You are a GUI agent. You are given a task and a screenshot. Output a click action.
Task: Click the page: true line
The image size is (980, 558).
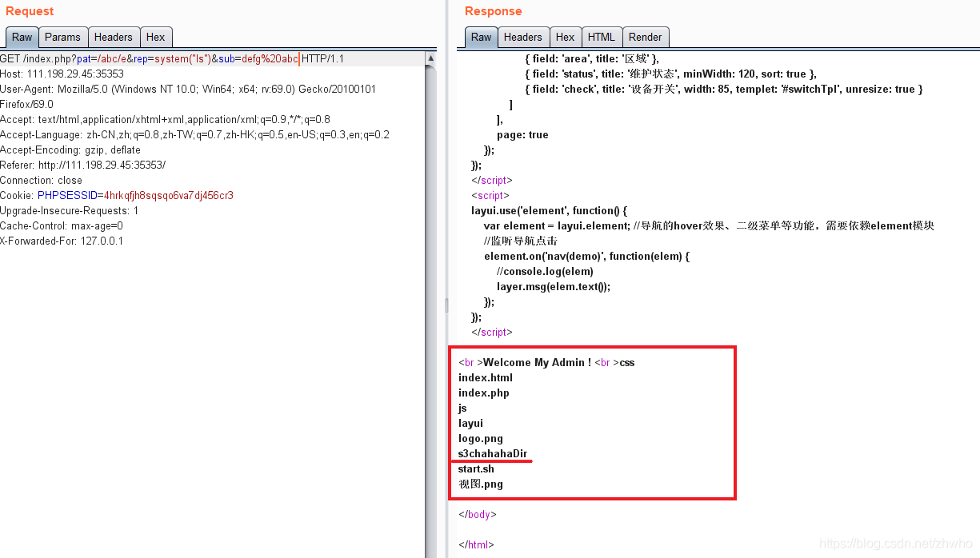[522, 134]
